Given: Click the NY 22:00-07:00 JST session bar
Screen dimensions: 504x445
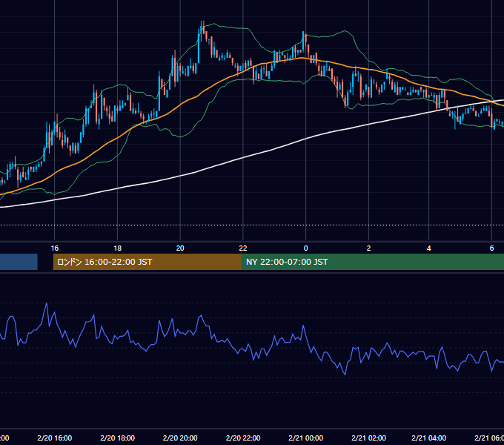Looking at the screenshot, I should click(373, 262).
